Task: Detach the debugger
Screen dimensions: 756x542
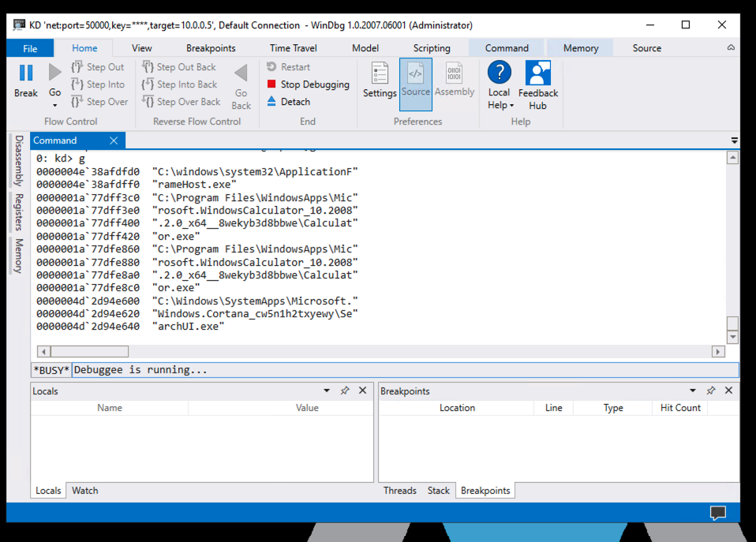Action: pos(288,102)
